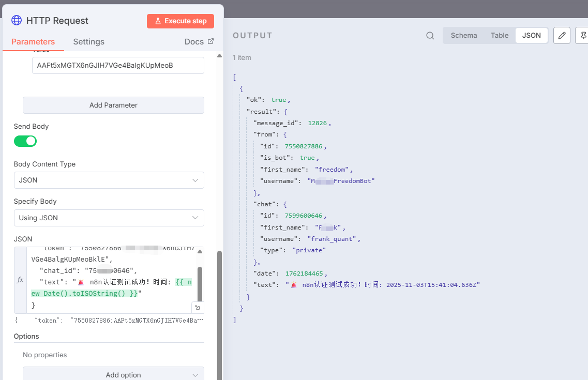Open the Add option dropdown

click(x=113, y=375)
